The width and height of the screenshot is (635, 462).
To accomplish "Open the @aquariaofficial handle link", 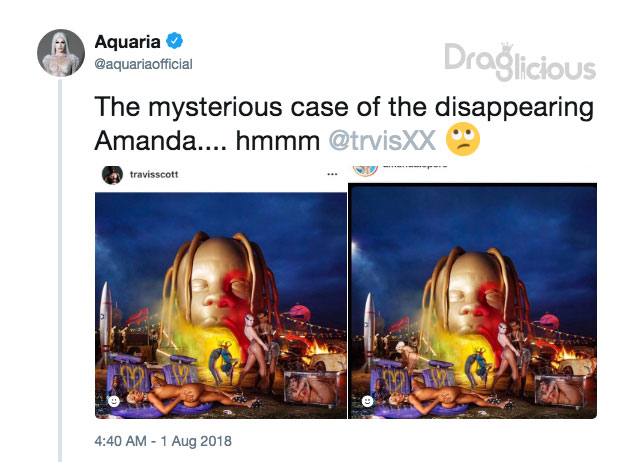I will [143, 64].
